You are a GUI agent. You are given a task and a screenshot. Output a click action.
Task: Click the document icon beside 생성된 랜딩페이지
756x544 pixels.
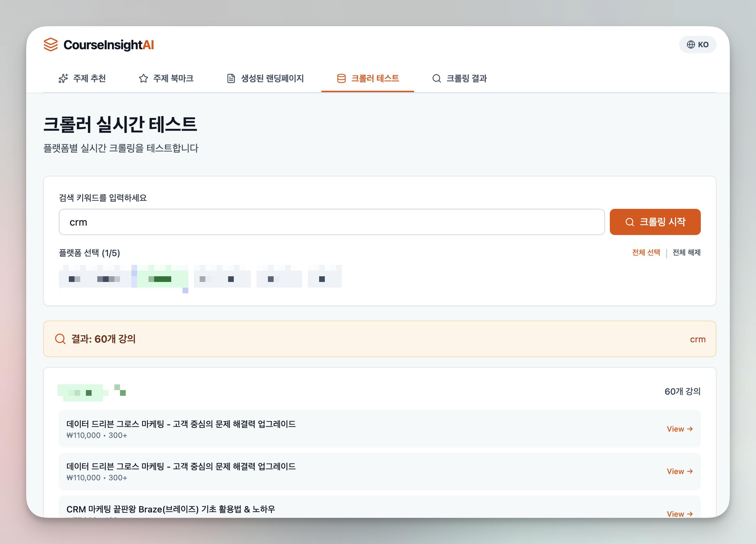click(x=231, y=78)
